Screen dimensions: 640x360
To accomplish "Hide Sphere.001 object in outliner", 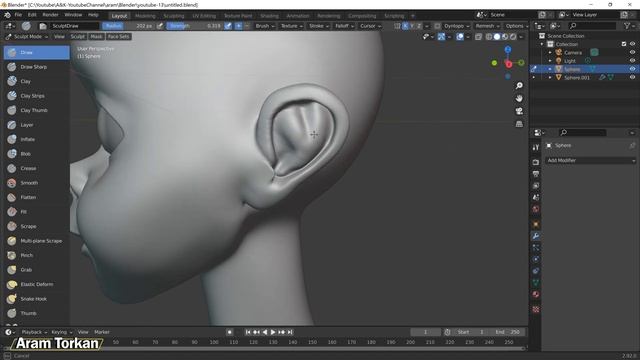I will (x=632, y=77).
